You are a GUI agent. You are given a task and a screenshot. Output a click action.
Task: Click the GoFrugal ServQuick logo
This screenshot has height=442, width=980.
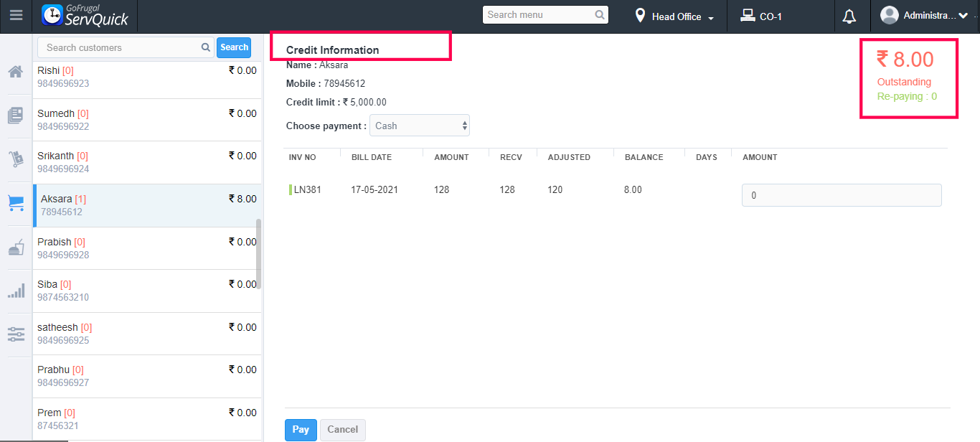click(86, 16)
